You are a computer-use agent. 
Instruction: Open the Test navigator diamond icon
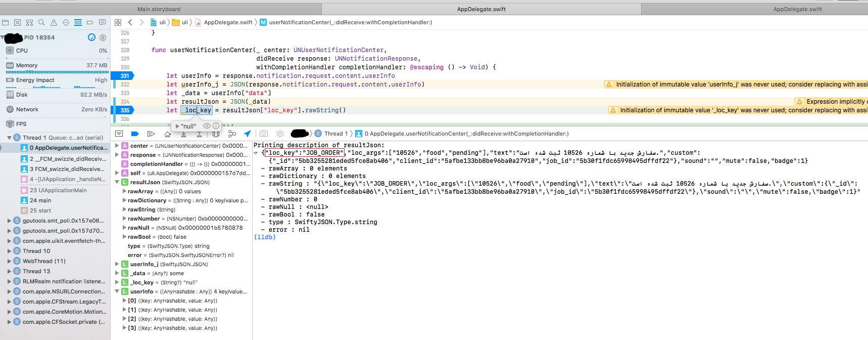(66, 22)
